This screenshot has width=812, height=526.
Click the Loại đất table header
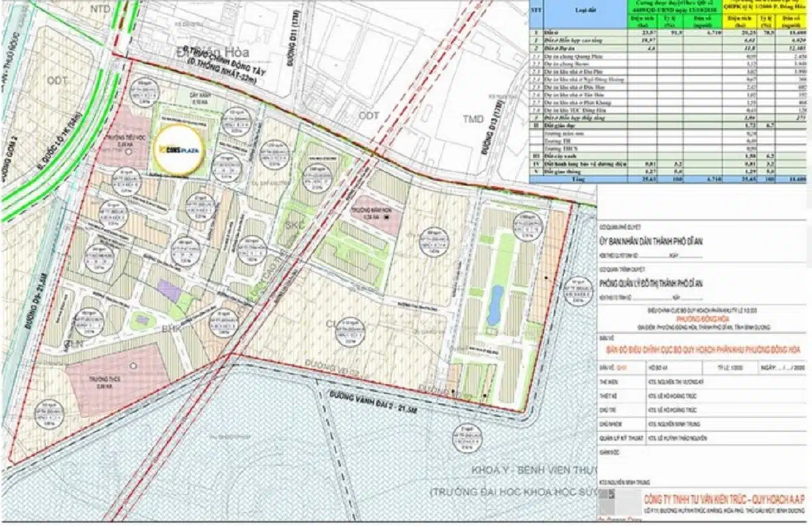(x=586, y=10)
